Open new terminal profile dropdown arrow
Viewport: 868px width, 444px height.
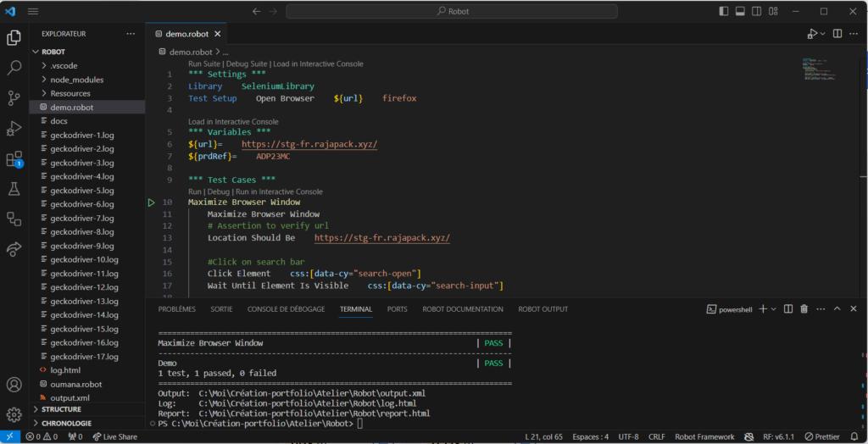(774, 309)
